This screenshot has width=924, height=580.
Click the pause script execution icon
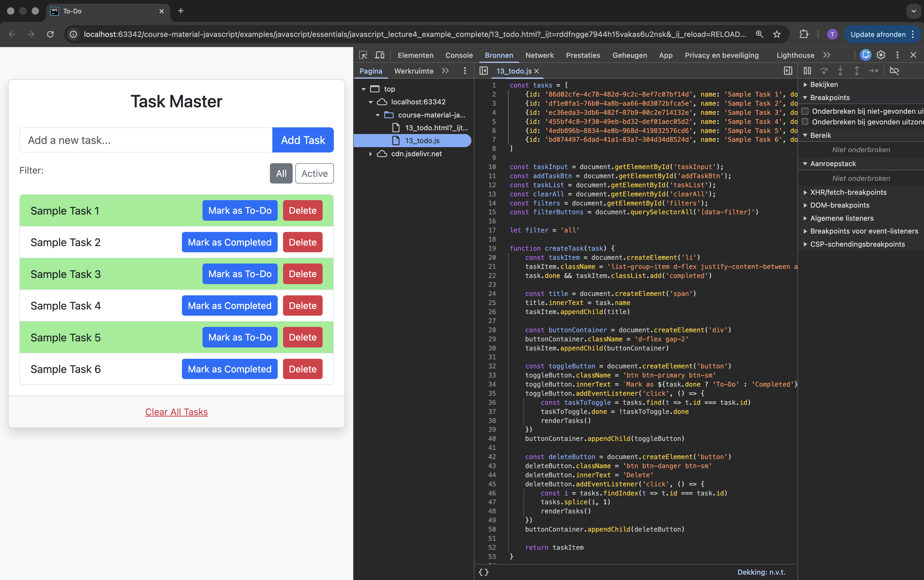point(807,71)
